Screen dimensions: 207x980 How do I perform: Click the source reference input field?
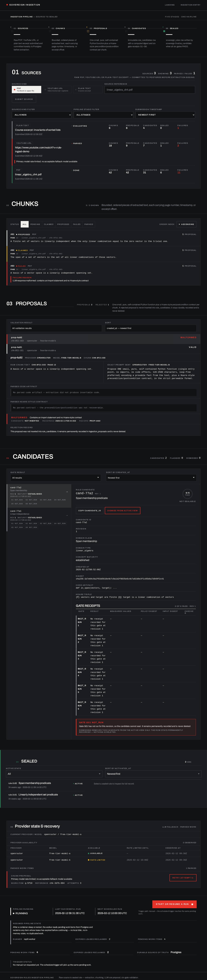click(x=150, y=89)
